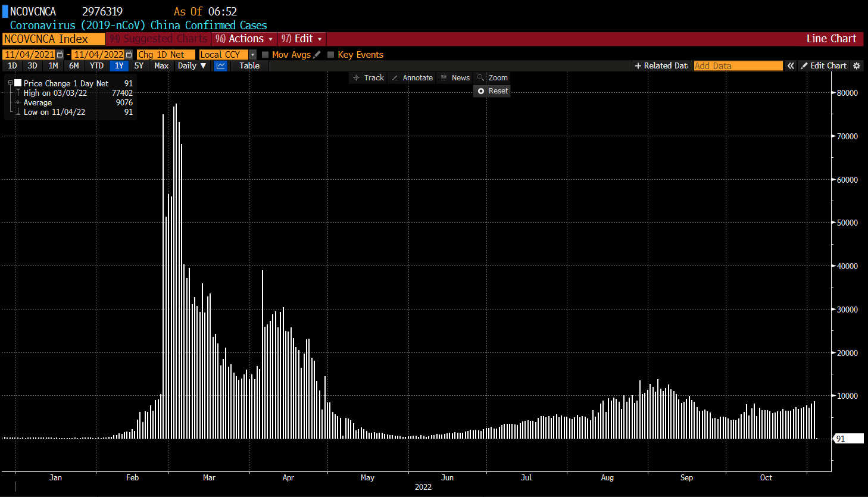Switch to the 6M time range

click(74, 66)
